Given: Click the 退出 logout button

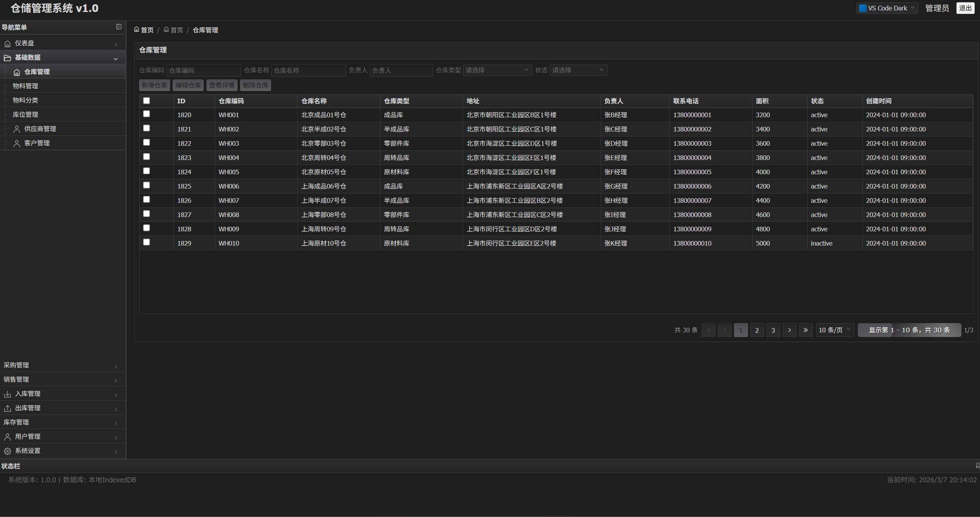Looking at the screenshot, I should point(965,8).
